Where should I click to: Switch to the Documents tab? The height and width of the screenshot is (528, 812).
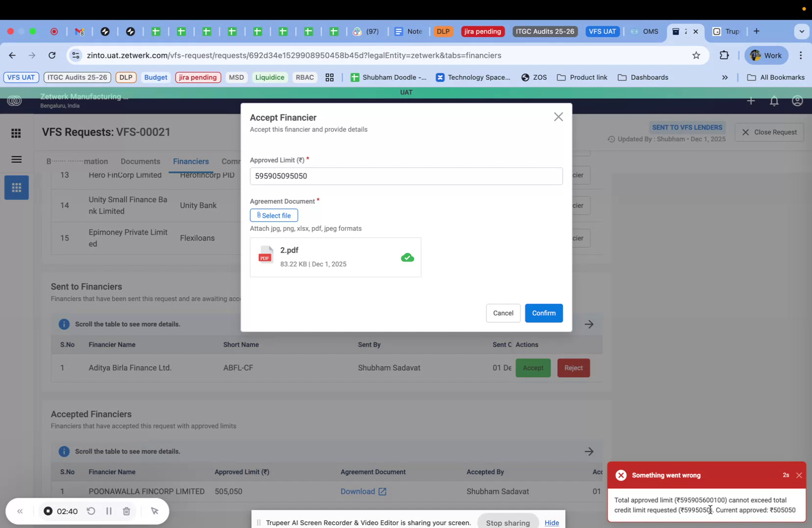point(140,161)
